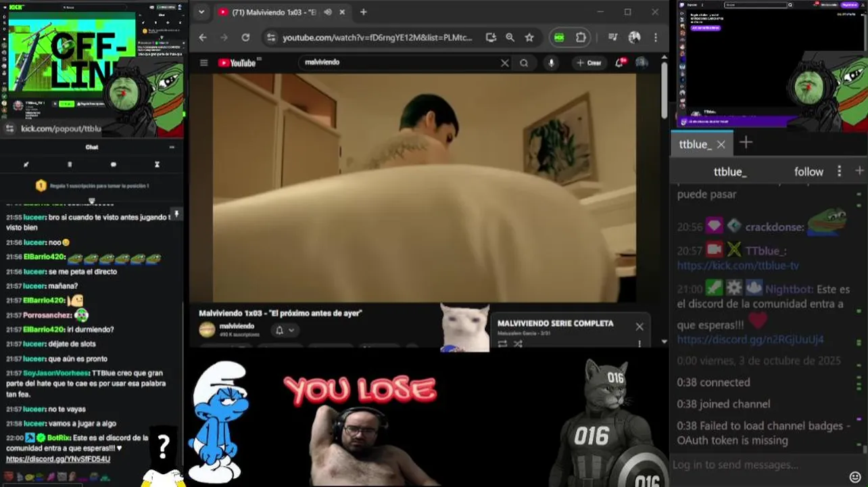This screenshot has height=487, width=868.
Task: Open the emoji picker smiley icon
Action: (855, 478)
